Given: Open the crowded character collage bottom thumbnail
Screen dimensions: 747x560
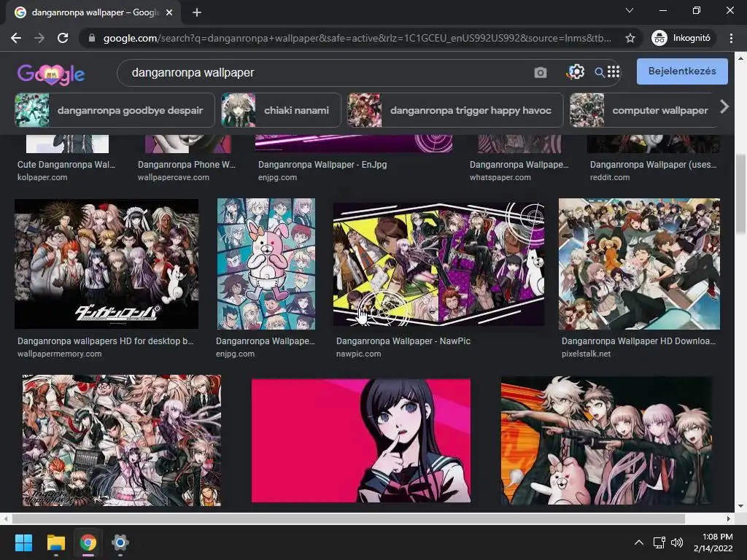Looking at the screenshot, I should coord(122,440).
